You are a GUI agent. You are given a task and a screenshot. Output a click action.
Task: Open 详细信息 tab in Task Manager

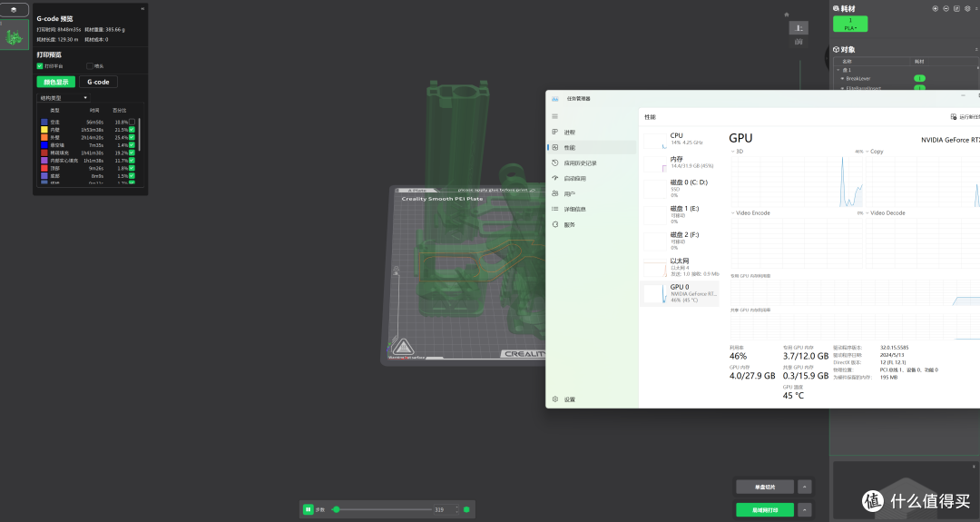(x=592, y=209)
